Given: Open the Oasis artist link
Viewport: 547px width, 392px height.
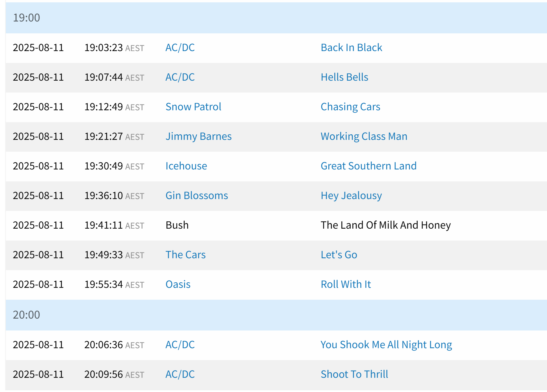Looking at the screenshot, I should click(x=178, y=284).
